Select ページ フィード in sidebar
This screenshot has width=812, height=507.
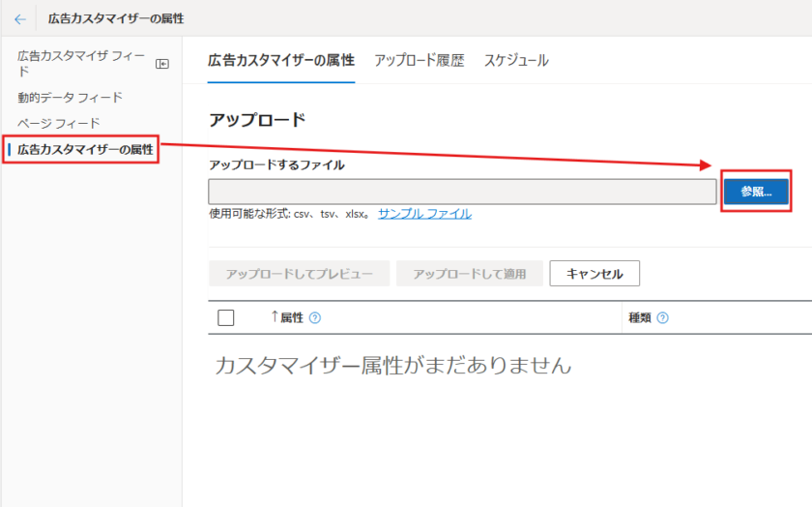tap(58, 123)
